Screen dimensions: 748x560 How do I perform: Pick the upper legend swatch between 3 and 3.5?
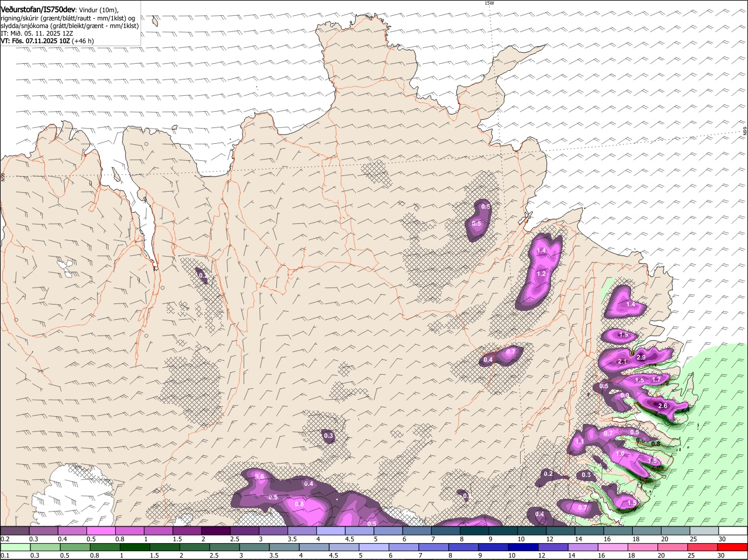point(273,530)
